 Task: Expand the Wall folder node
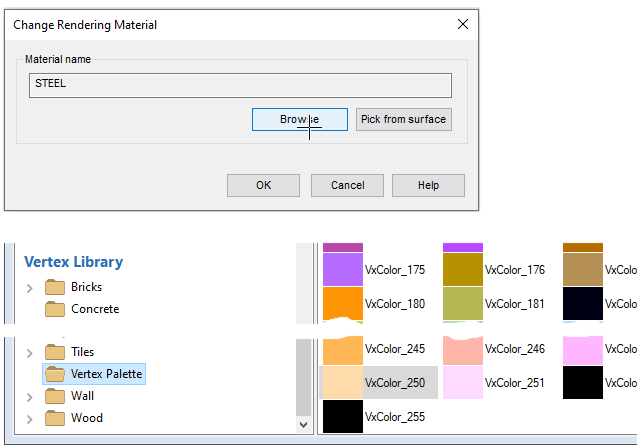[x=29, y=397]
